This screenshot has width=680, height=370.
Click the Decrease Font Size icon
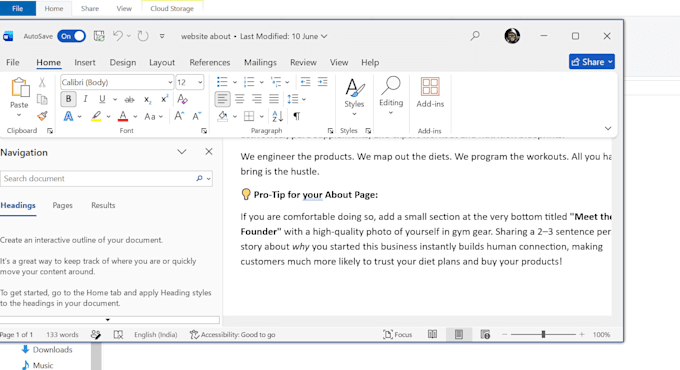[x=196, y=116]
